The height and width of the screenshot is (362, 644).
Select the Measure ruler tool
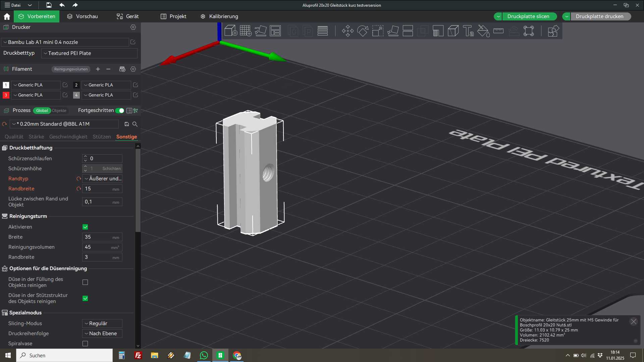(498, 31)
